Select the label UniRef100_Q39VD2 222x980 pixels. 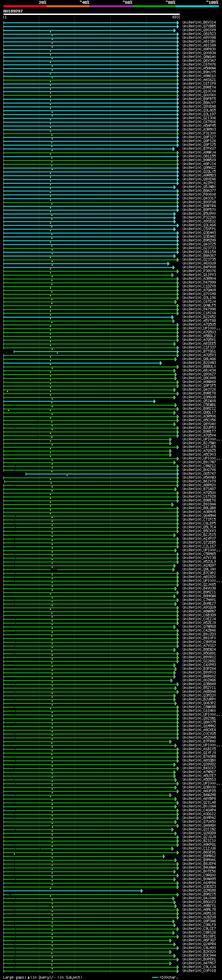click(x=199, y=764)
